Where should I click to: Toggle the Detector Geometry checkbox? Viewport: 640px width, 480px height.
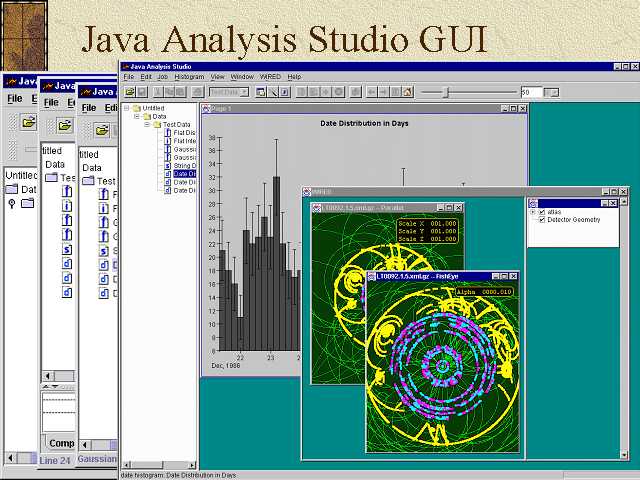(x=542, y=220)
